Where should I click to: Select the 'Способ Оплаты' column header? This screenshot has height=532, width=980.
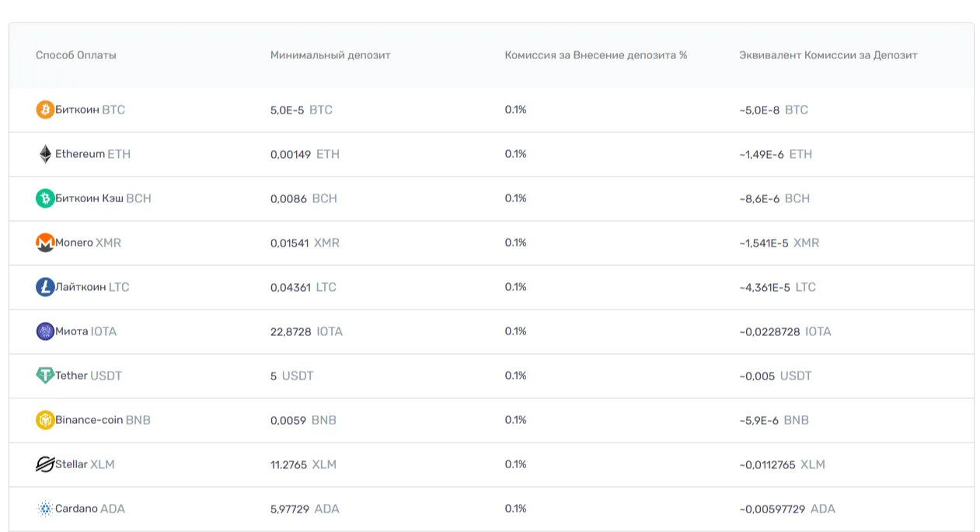click(76, 55)
